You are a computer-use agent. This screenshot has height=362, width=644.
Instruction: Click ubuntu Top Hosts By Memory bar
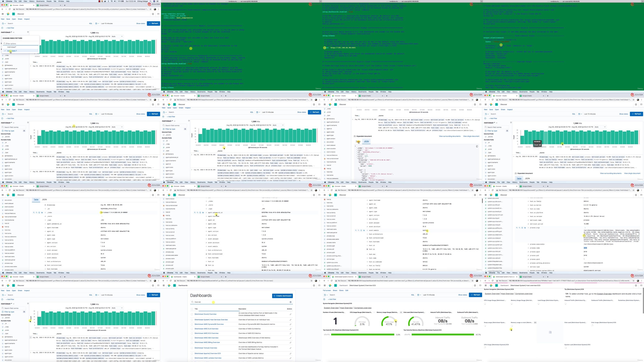pyautogui.click(x=443, y=334)
